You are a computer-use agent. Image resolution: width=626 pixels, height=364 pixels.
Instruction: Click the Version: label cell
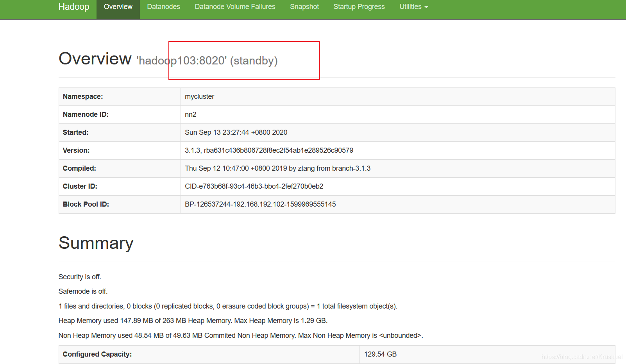pos(120,150)
